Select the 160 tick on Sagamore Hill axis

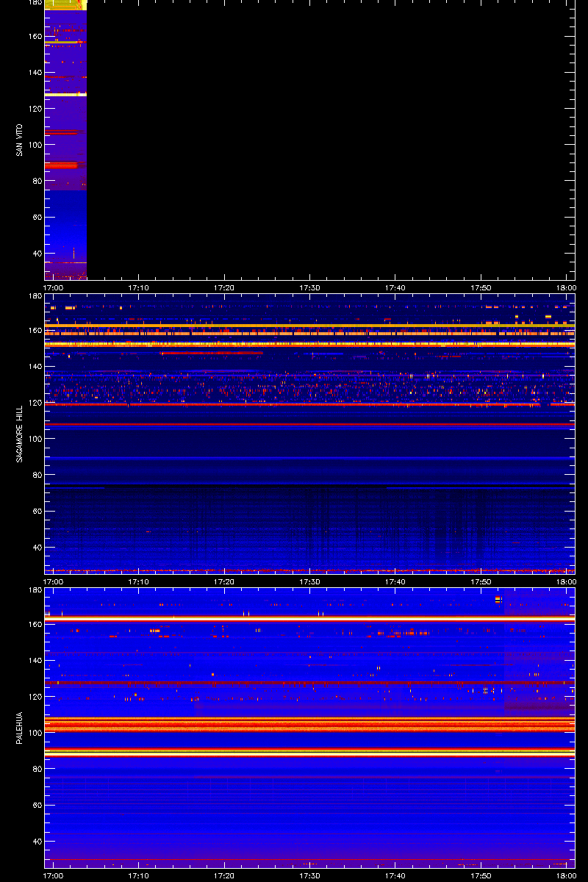[x=34, y=331]
